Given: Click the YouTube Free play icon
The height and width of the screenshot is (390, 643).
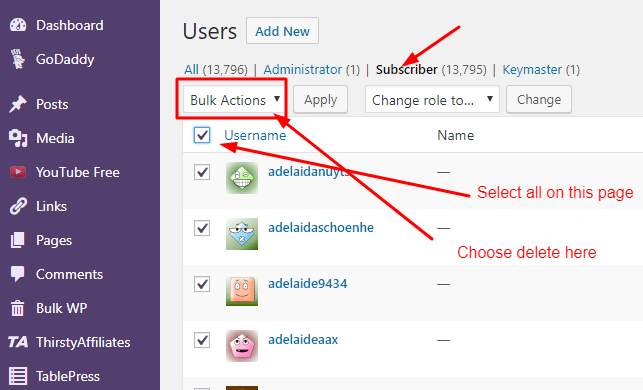Looking at the screenshot, I should pyautogui.click(x=18, y=172).
